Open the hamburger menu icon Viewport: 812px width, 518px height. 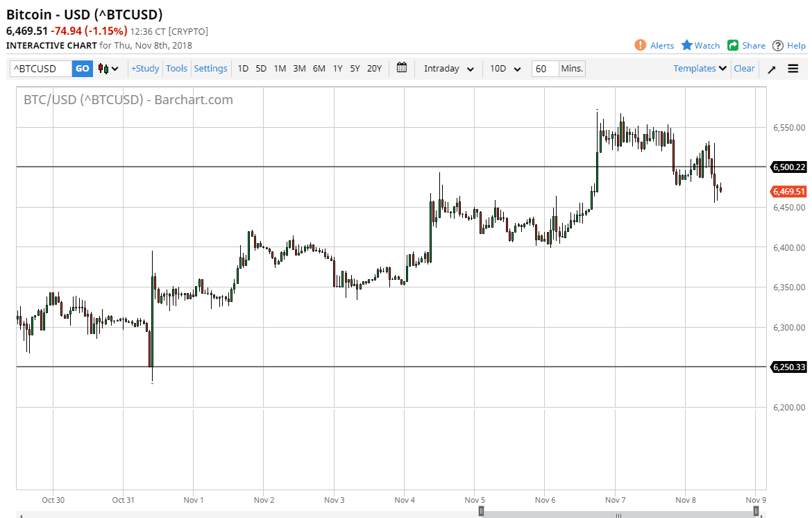point(793,69)
